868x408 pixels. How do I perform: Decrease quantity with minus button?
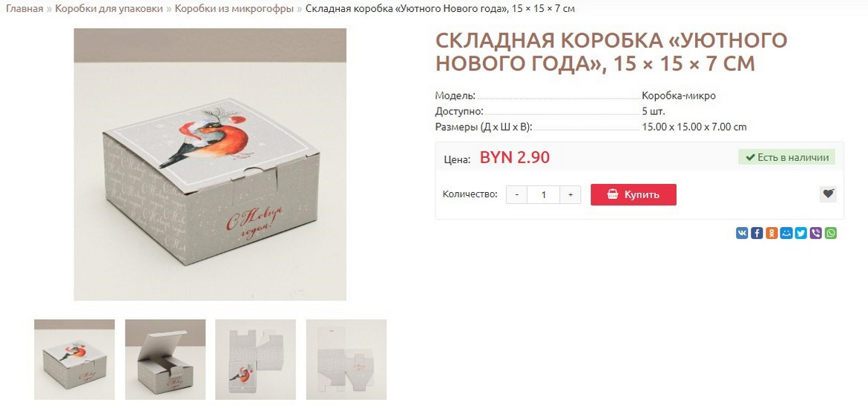coord(517,195)
